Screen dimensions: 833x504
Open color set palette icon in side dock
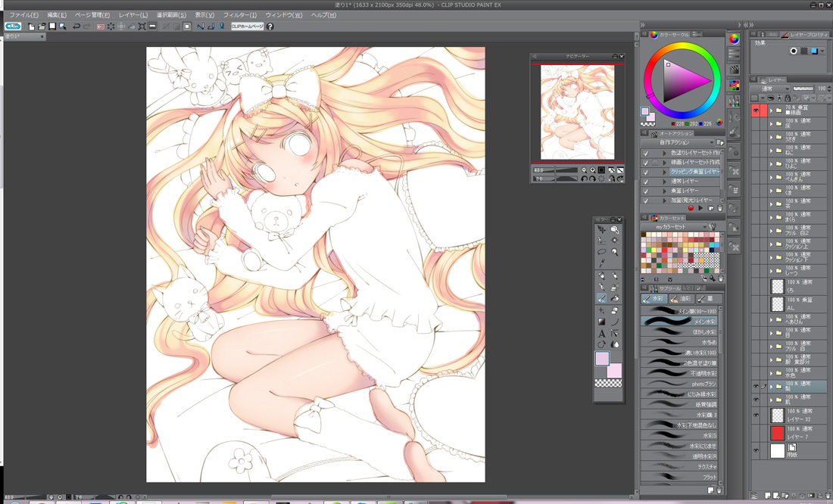pyautogui.click(x=735, y=85)
